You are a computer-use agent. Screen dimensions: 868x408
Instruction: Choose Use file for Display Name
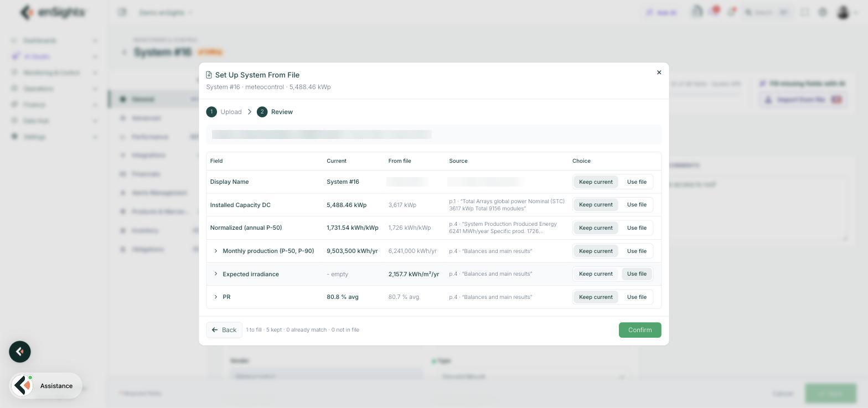(x=637, y=182)
